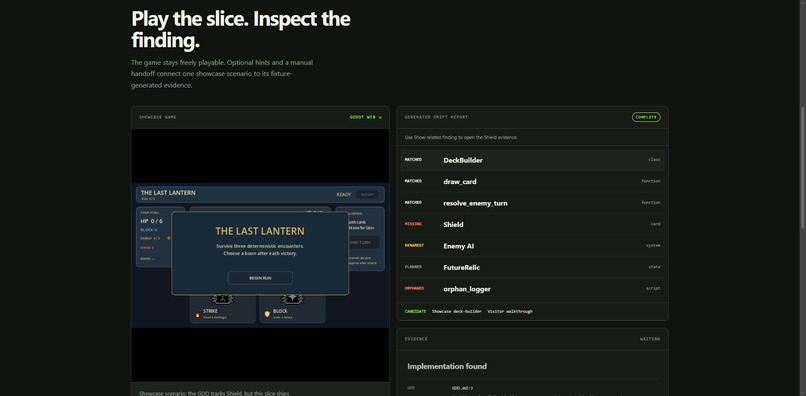Click the READY status in game header
806x396 pixels.
[344, 194]
